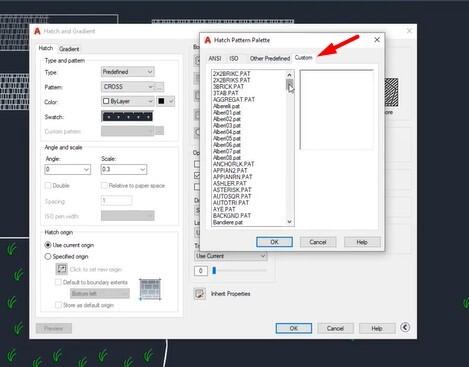
Task: Click Cancel in Hatch Pattern Palette
Action: click(x=318, y=242)
